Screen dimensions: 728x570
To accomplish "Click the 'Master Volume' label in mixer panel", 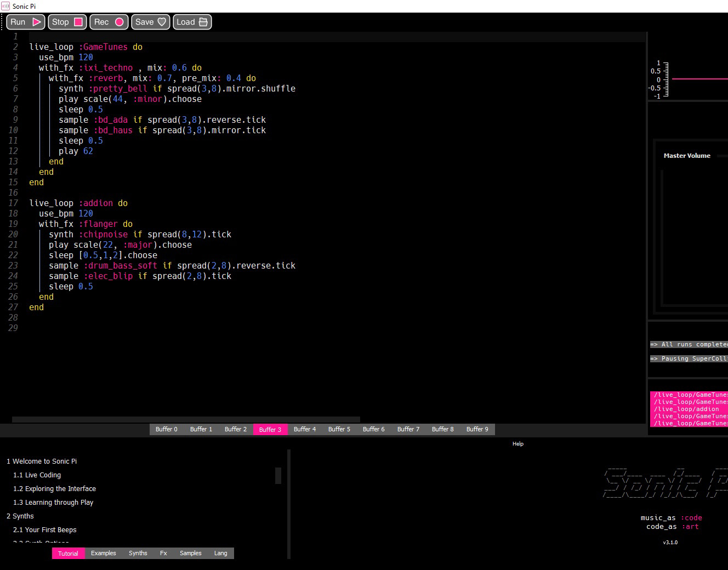I will pyautogui.click(x=687, y=156).
